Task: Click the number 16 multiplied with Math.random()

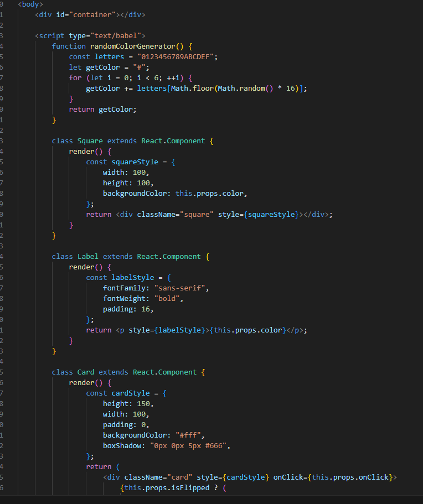Action: pyautogui.click(x=290, y=89)
